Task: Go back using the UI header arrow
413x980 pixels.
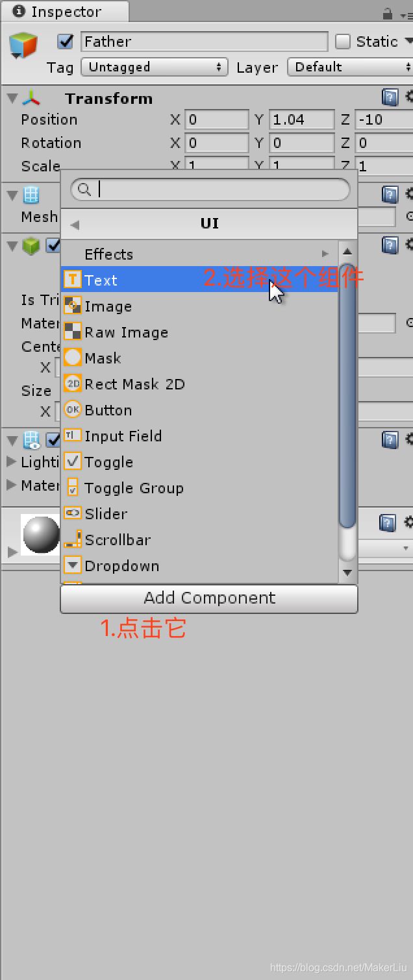Action: 75,225
